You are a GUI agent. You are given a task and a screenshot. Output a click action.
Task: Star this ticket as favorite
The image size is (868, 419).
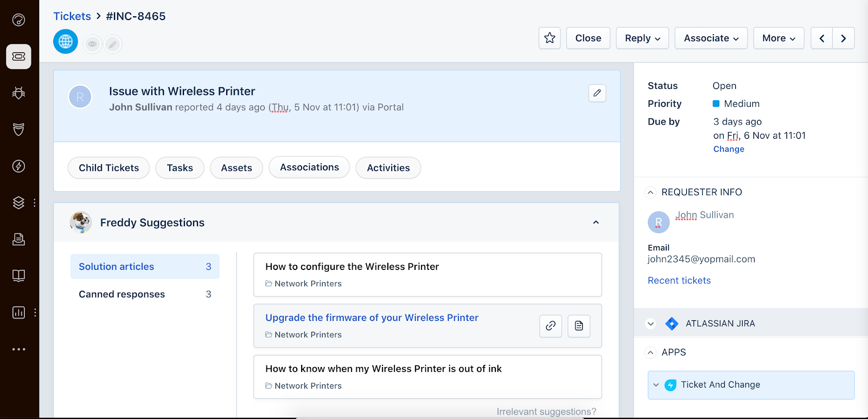550,38
